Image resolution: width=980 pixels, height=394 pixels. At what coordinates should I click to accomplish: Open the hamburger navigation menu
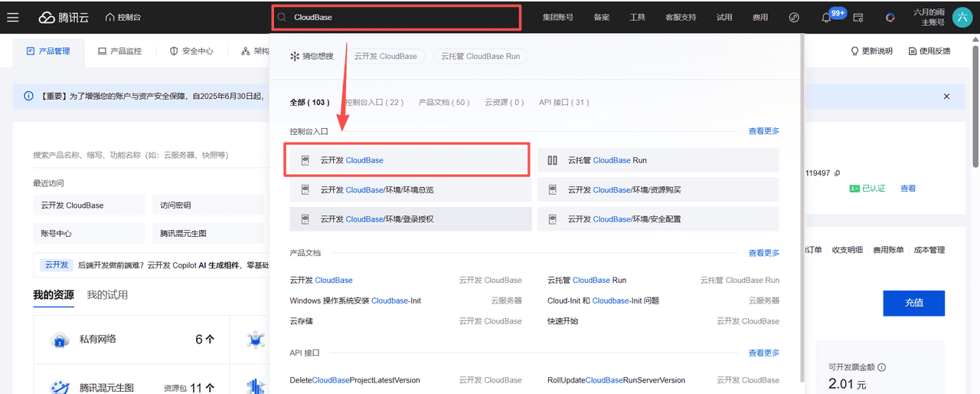click(x=13, y=17)
